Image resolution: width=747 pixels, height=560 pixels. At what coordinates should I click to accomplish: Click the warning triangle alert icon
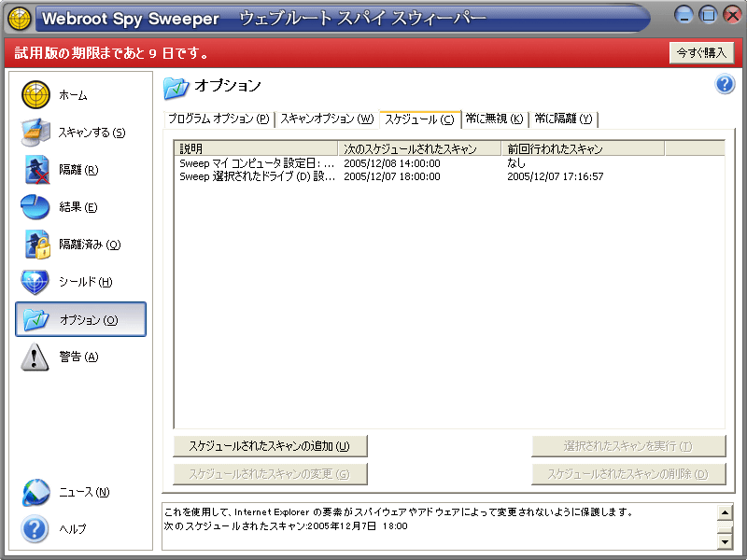[35, 357]
